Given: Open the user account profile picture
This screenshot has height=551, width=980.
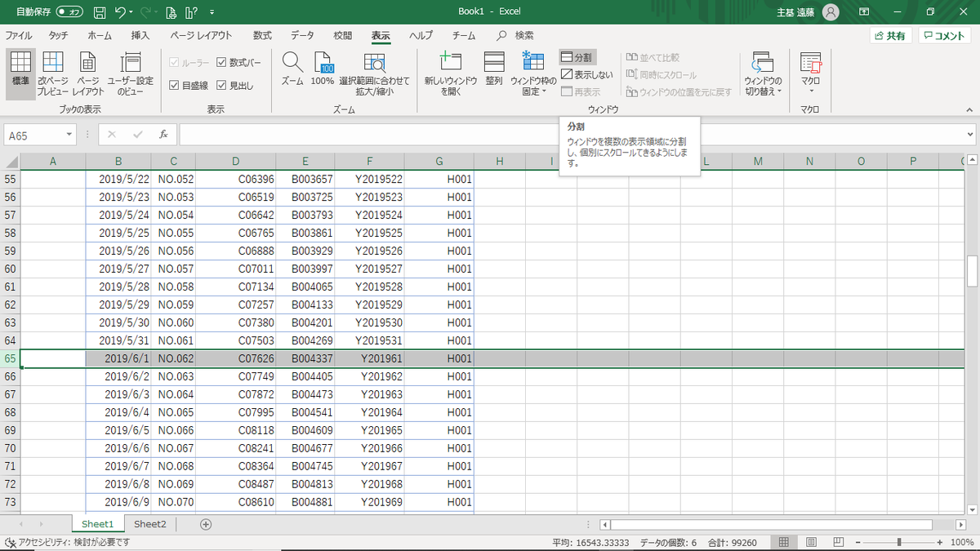Looking at the screenshot, I should coord(831,12).
